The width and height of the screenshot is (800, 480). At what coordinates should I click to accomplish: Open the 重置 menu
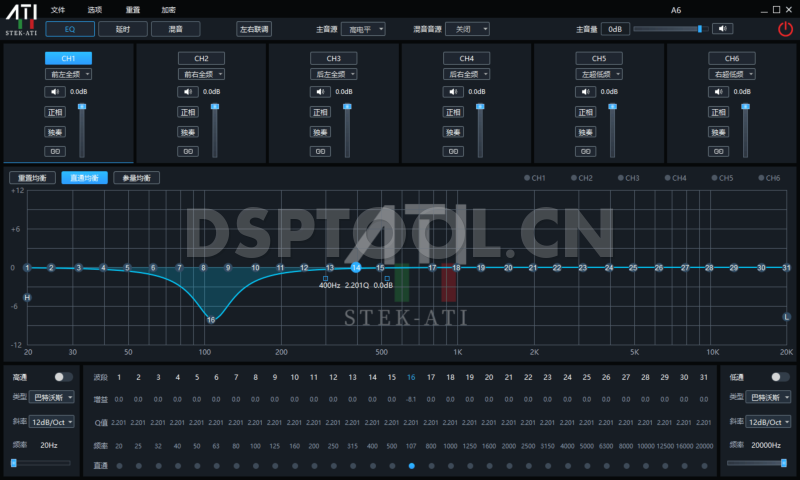coord(133,10)
